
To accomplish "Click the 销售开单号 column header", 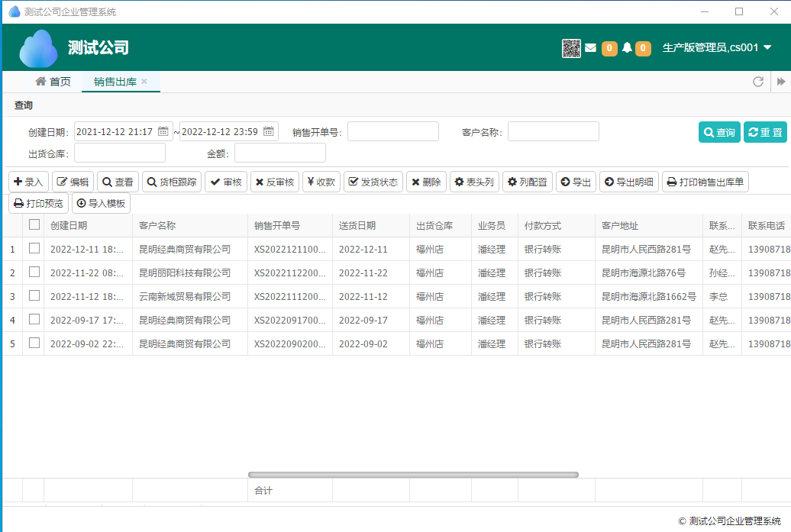I will coord(290,225).
